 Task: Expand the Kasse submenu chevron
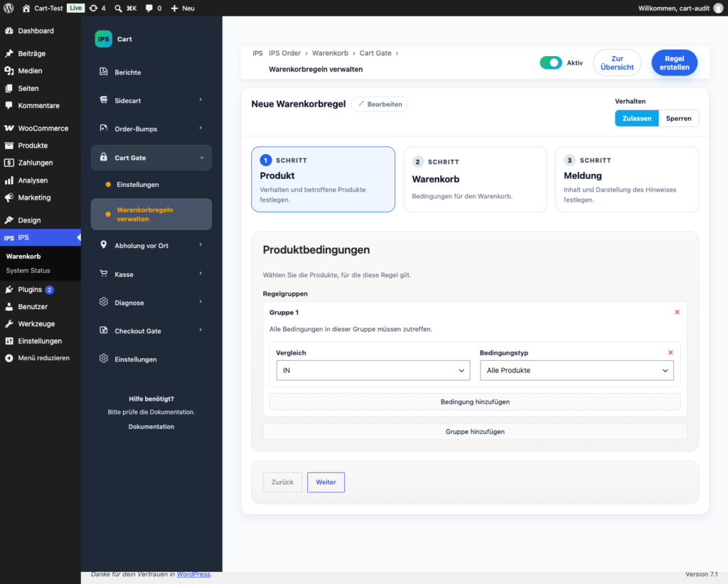tap(200, 274)
